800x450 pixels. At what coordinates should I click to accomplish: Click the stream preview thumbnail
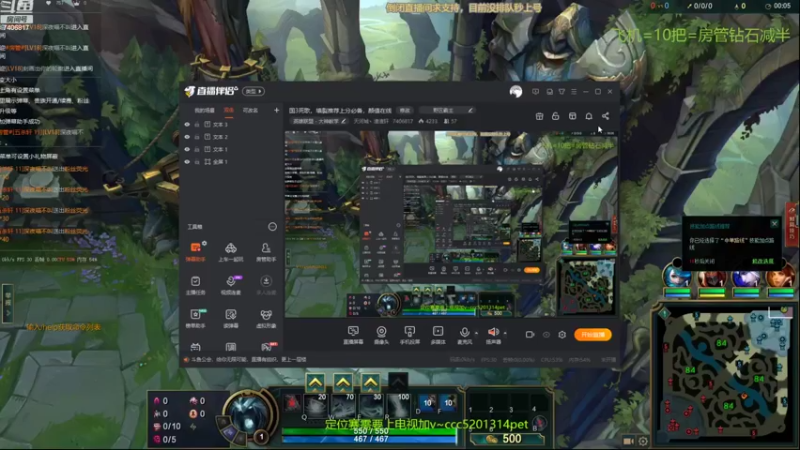point(451,224)
